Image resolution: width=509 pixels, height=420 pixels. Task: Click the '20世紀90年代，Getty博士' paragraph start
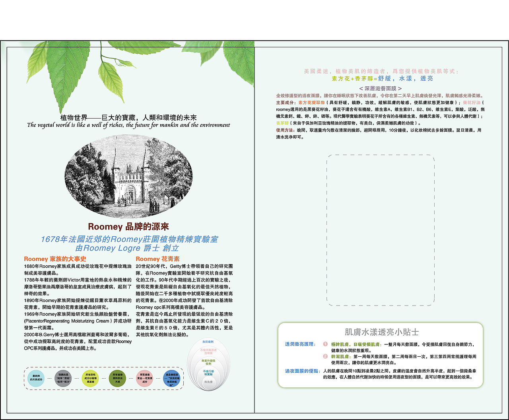click(x=184, y=266)
